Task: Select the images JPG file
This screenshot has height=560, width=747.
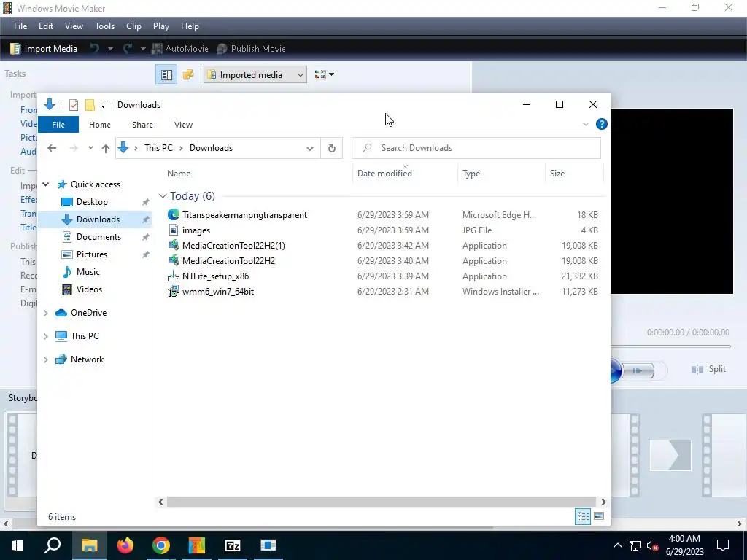Action: [196, 230]
